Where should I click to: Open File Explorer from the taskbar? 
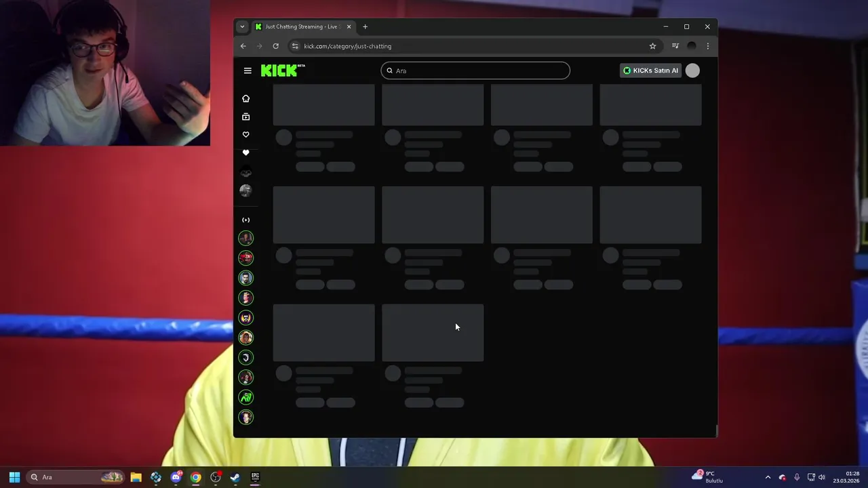click(x=136, y=477)
